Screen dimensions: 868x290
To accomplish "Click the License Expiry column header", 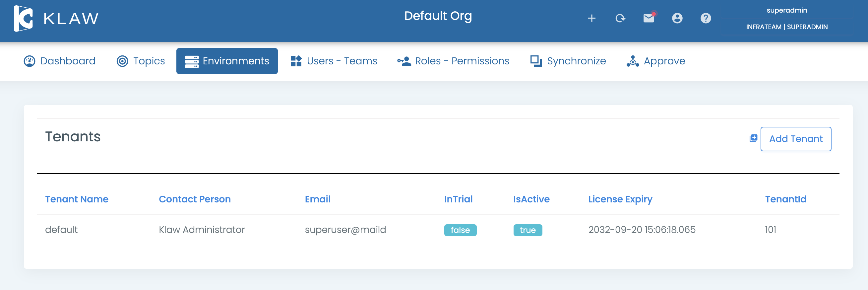I will tap(620, 199).
